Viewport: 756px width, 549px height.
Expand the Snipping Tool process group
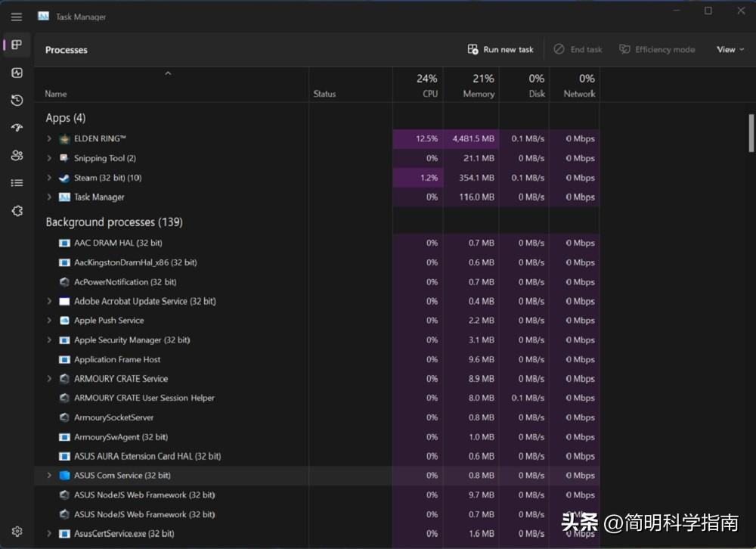[x=49, y=158]
